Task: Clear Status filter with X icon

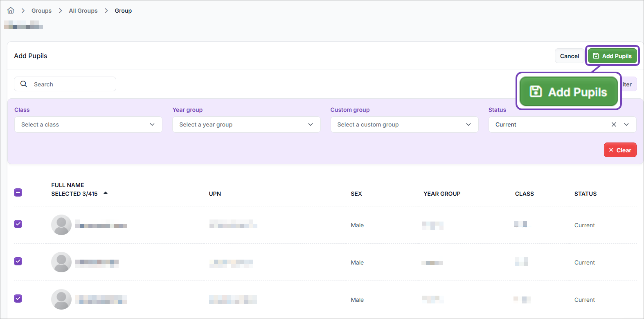Action: pos(614,124)
